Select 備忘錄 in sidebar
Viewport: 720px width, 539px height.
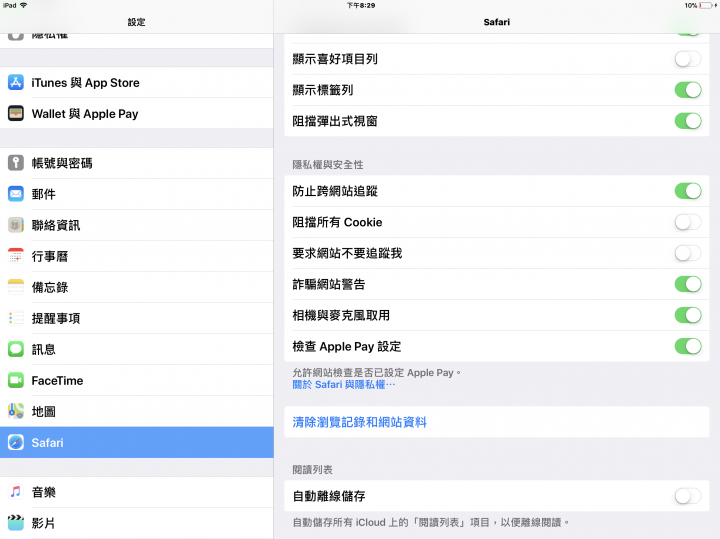(x=137, y=287)
